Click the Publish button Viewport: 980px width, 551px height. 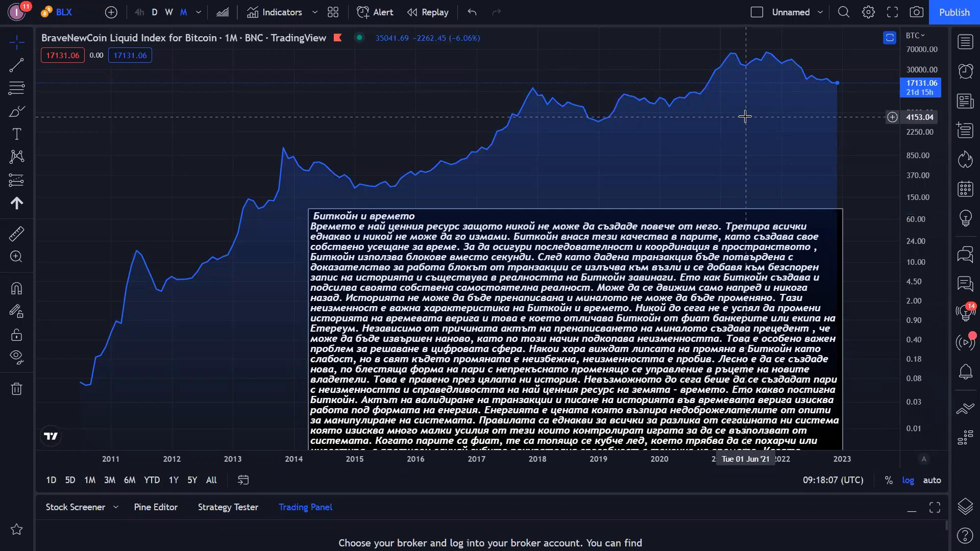click(x=954, y=12)
